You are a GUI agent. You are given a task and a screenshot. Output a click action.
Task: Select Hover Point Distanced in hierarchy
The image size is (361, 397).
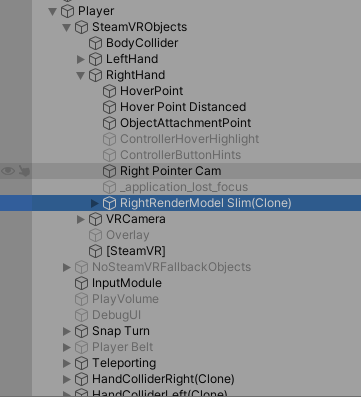point(183,107)
